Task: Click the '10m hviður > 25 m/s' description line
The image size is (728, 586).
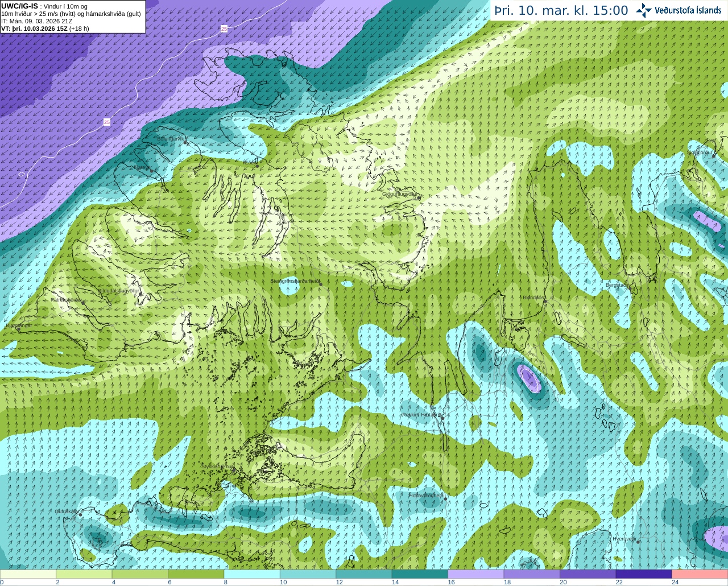Action: pos(71,14)
